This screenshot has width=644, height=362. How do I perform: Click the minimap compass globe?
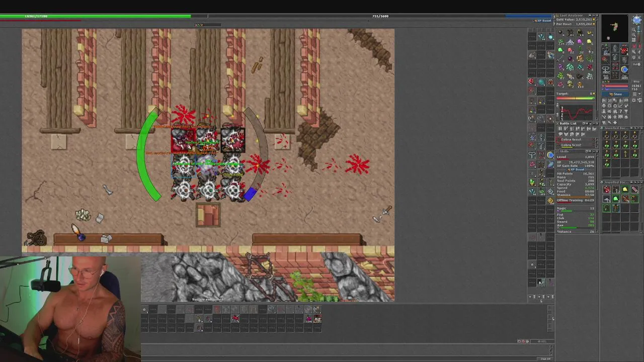637,20
